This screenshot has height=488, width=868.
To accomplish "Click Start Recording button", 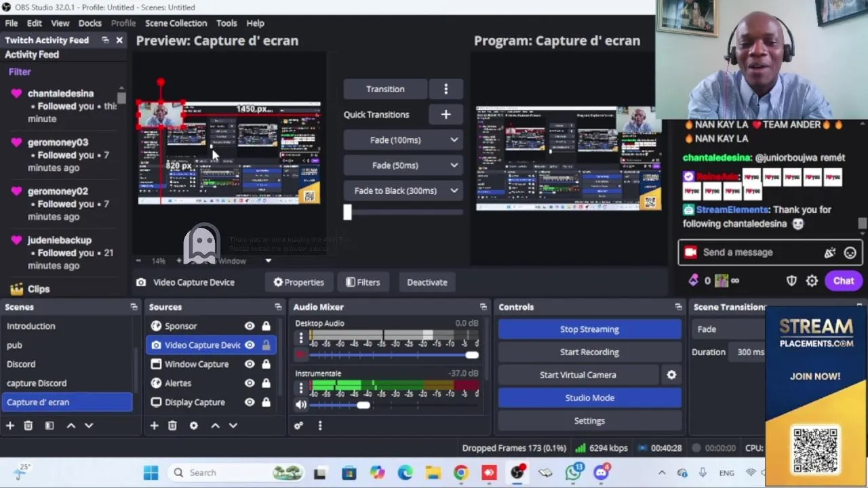I will (590, 352).
